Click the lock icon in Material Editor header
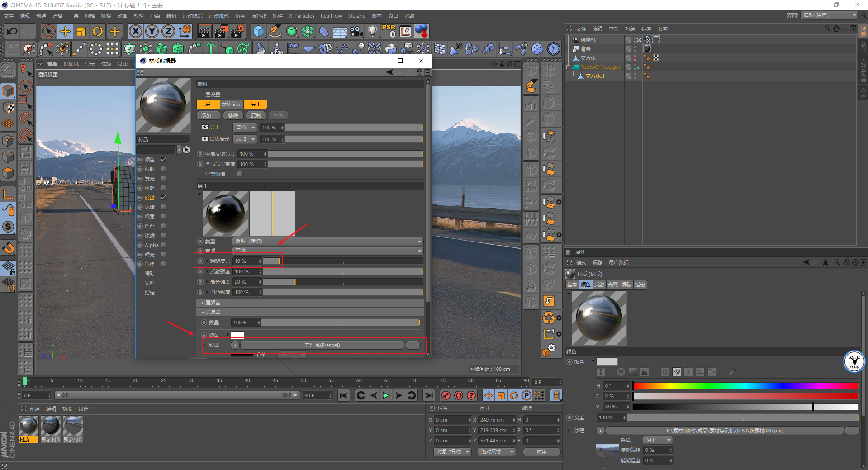868x470 pixels. pyautogui.click(x=419, y=72)
